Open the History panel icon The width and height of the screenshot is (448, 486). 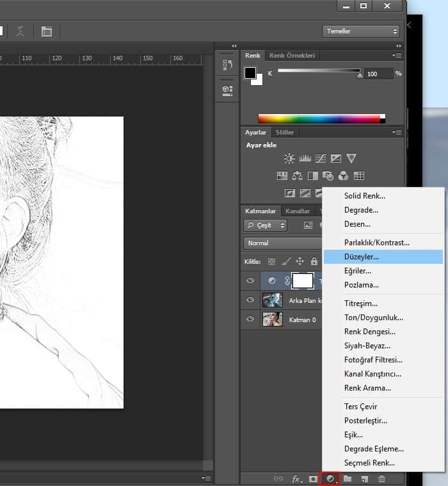[227, 65]
